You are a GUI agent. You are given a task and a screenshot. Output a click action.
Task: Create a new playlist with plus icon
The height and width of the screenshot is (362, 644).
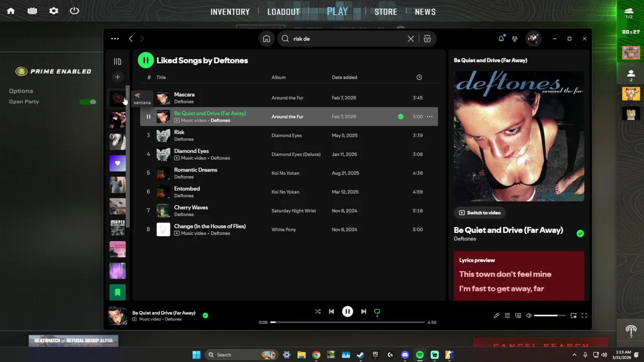[117, 77]
